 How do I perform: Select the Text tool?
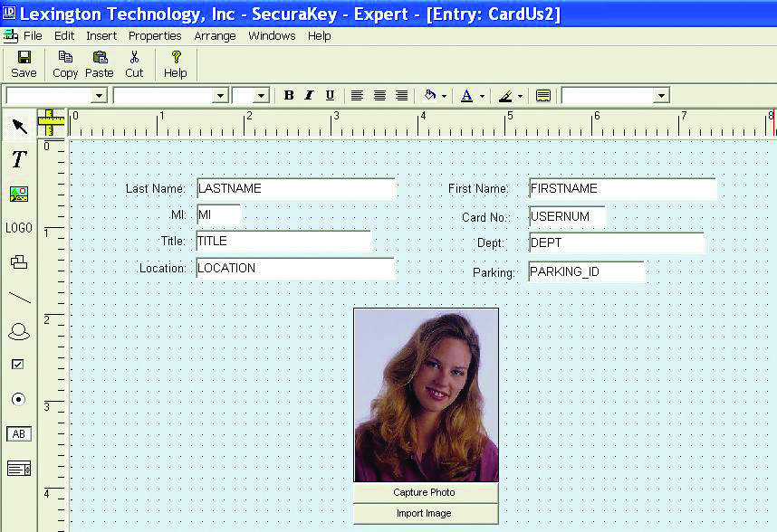pos(19,159)
